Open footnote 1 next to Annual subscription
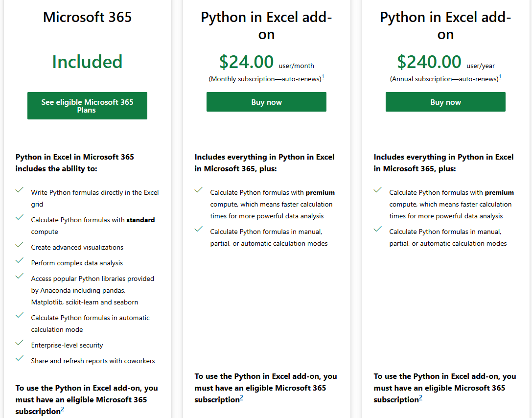 coord(500,77)
